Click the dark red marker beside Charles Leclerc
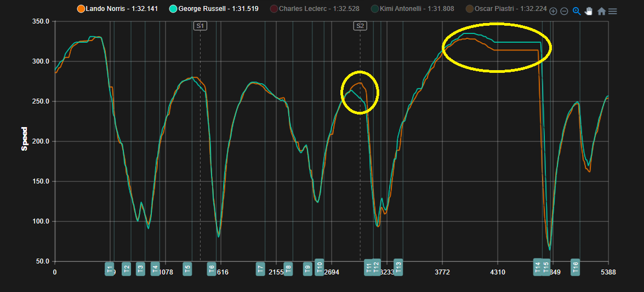Screen dimensions: 644x292 (x=275, y=8)
